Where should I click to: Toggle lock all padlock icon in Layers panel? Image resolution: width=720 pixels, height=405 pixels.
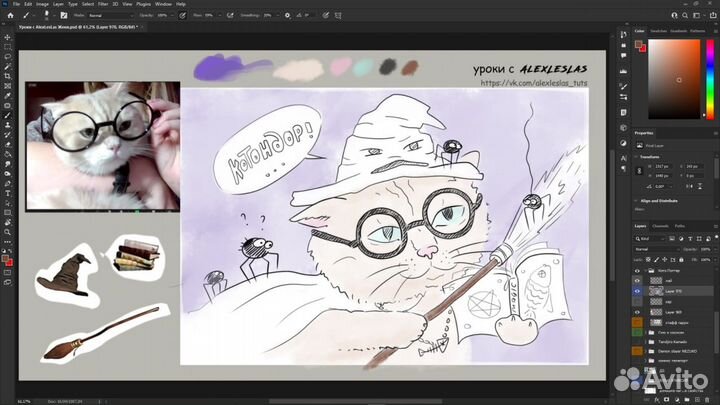(681, 259)
